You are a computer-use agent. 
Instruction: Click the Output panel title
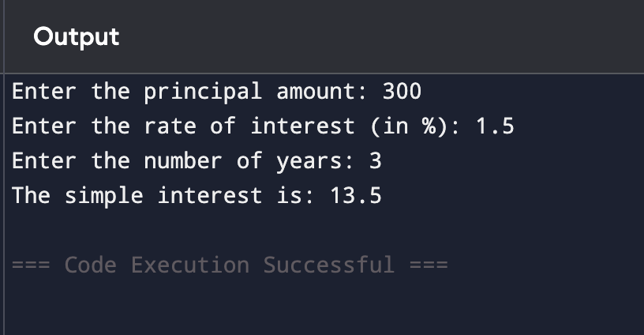[77, 37]
